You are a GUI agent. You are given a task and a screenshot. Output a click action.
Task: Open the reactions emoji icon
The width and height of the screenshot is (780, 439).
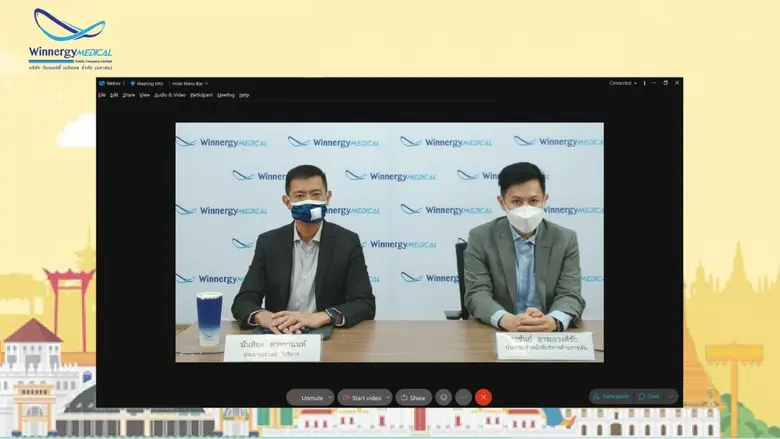click(x=444, y=397)
